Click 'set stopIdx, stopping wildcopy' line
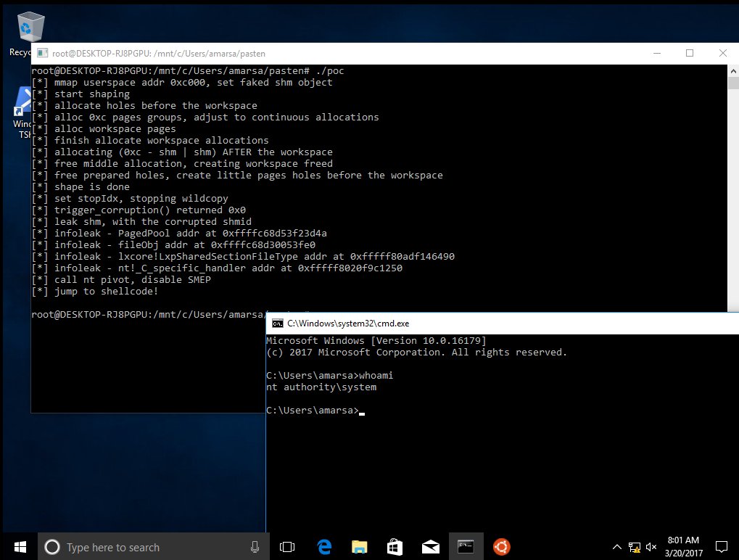Image resolution: width=739 pixels, height=560 pixels. pyautogui.click(x=130, y=199)
